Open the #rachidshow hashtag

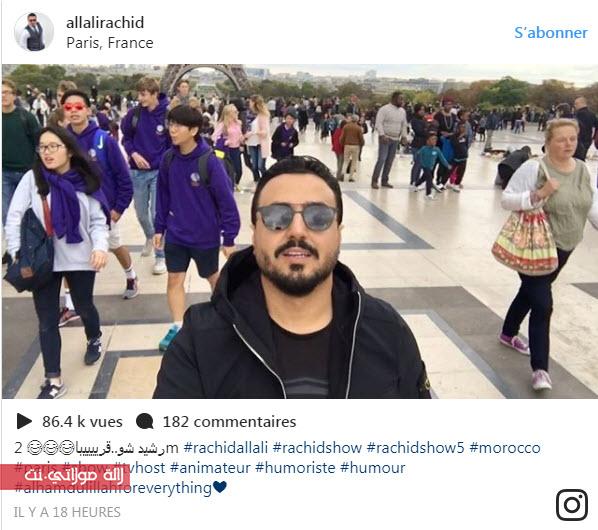317,448
